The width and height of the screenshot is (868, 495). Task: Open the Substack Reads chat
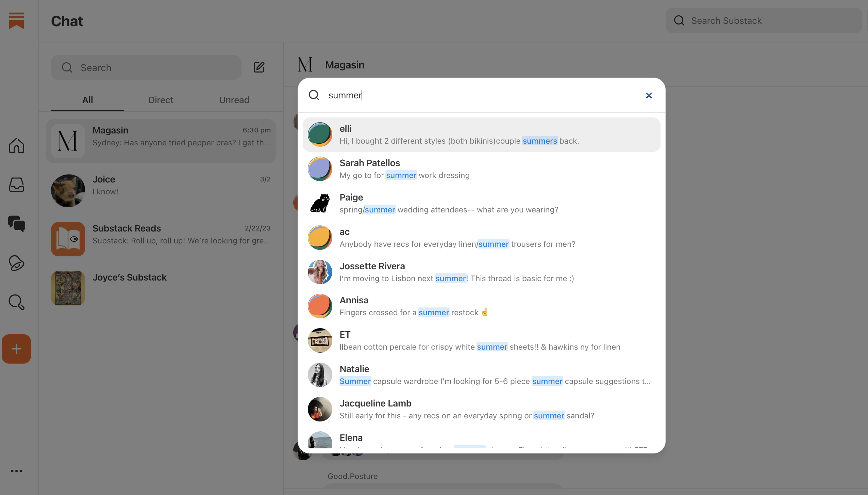click(x=161, y=239)
